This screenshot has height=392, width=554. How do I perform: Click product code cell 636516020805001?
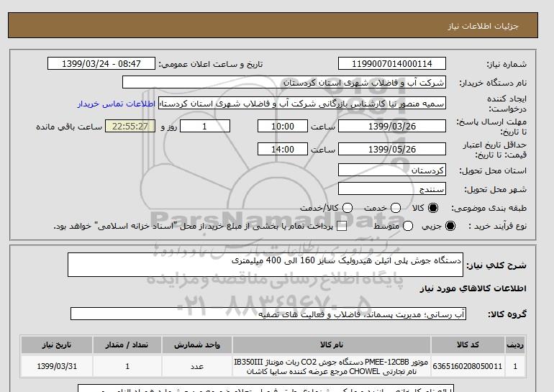(x=468, y=366)
